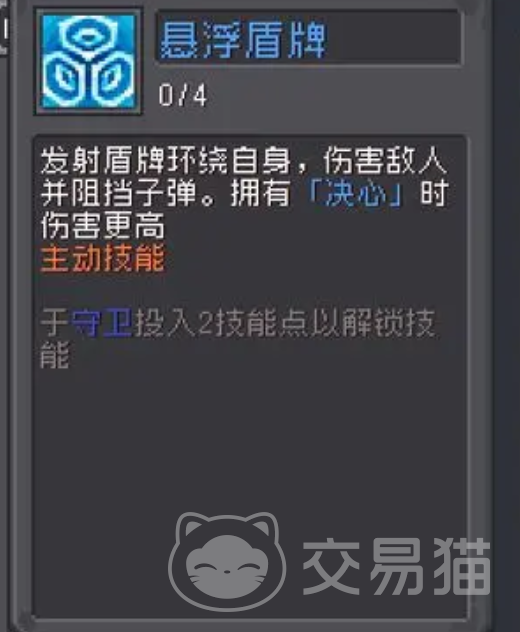Image resolution: width=520 pixels, height=632 pixels.
Task: Click the 发射盾牌环绕自身 description line
Action: 166,161
